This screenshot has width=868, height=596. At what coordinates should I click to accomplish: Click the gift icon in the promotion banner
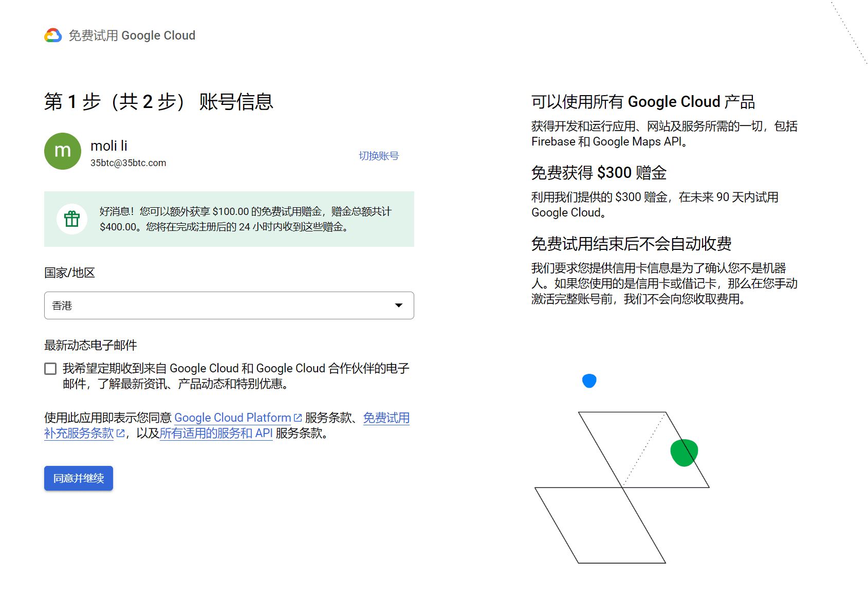tap(71, 218)
